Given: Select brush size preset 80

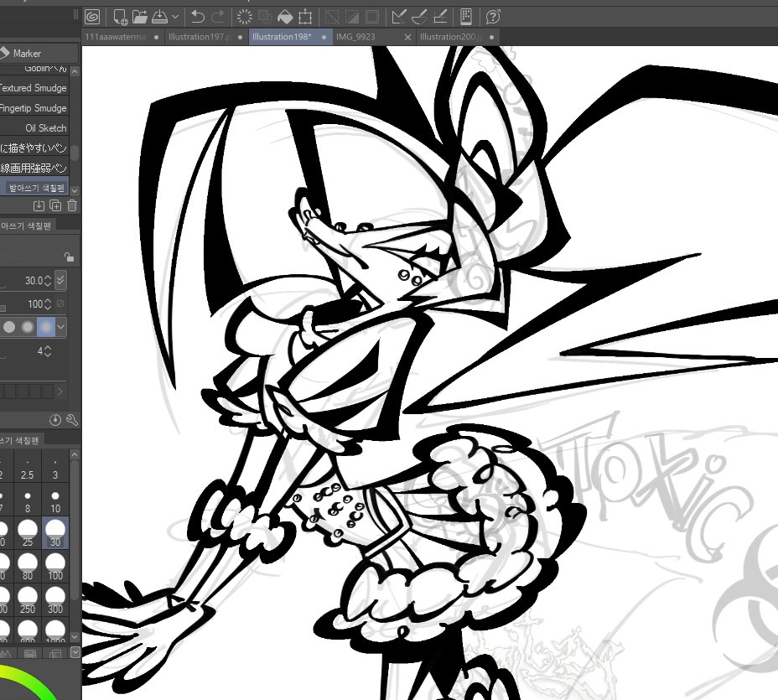Looking at the screenshot, I should (28, 567).
